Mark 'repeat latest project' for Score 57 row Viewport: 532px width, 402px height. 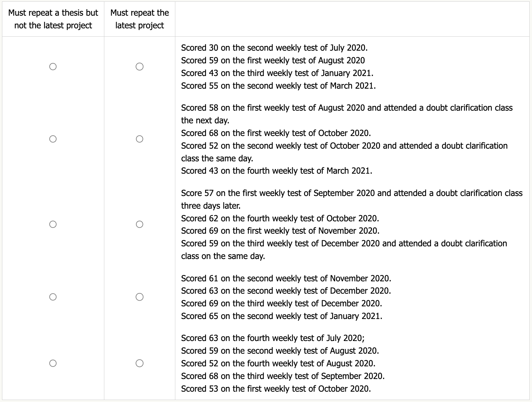140,224
